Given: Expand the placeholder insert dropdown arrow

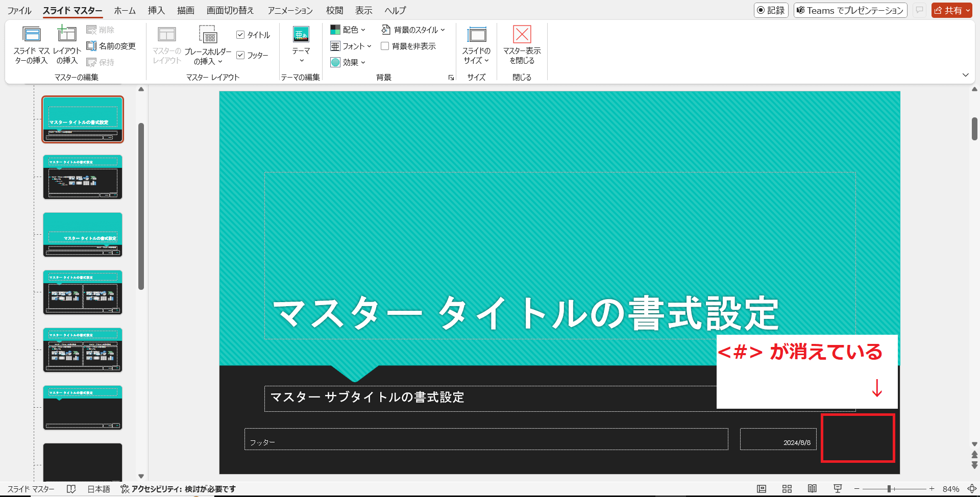Looking at the screenshot, I should 220,62.
